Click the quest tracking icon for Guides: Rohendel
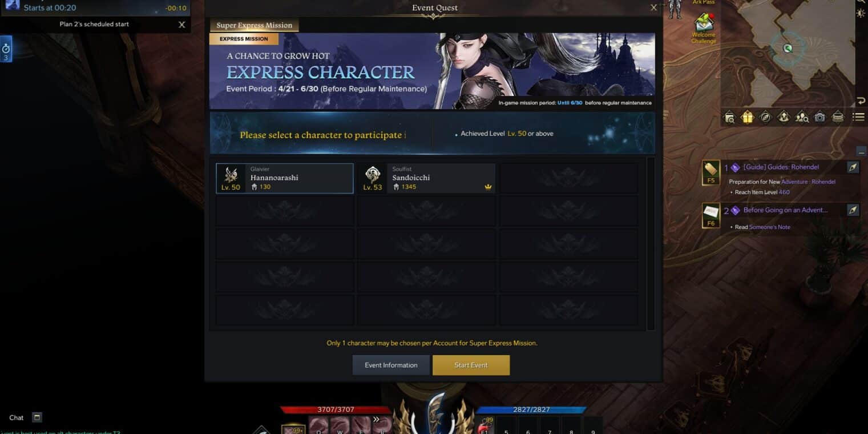 [x=852, y=167]
